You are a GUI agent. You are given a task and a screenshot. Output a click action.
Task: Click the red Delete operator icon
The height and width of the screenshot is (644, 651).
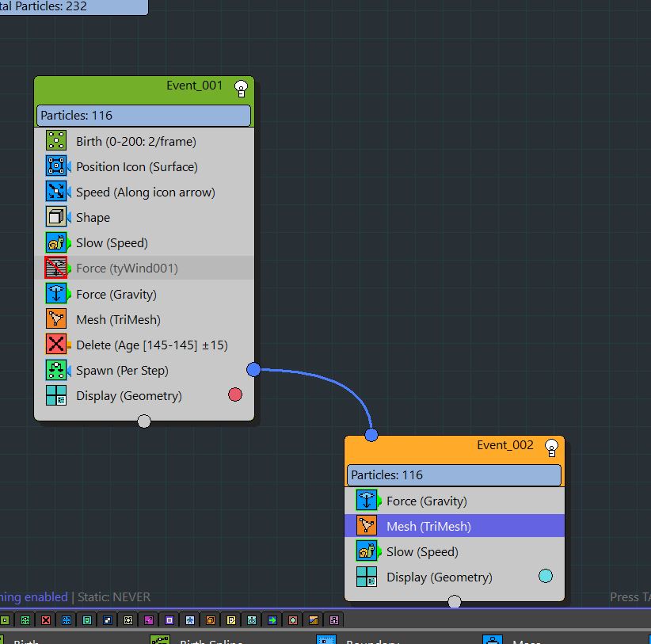pyautogui.click(x=56, y=345)
